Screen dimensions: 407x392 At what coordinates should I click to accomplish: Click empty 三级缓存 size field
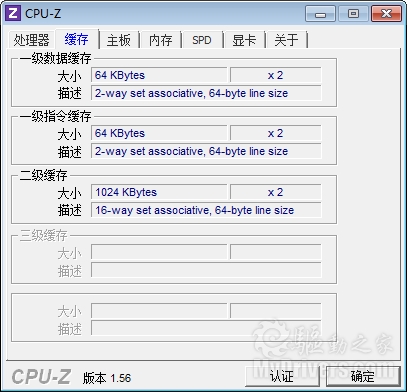coord(159,252)
